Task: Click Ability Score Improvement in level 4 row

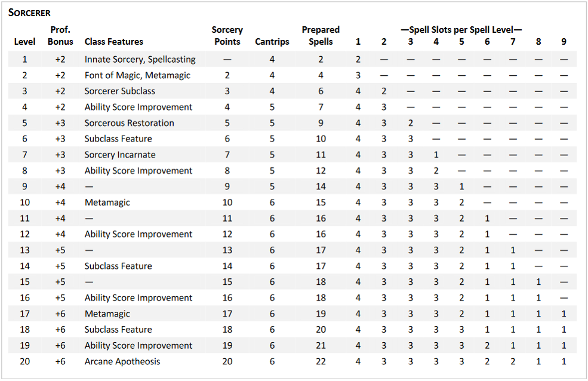Action: 138,107
